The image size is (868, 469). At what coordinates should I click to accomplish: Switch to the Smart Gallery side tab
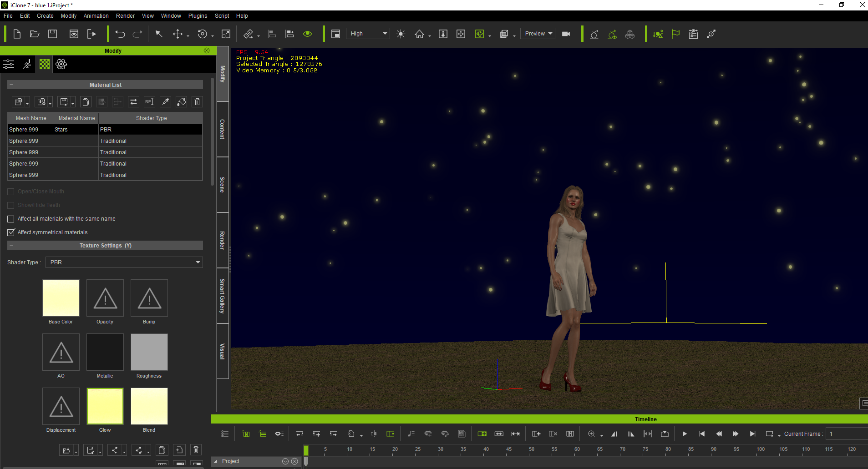[x=223, y=296]
